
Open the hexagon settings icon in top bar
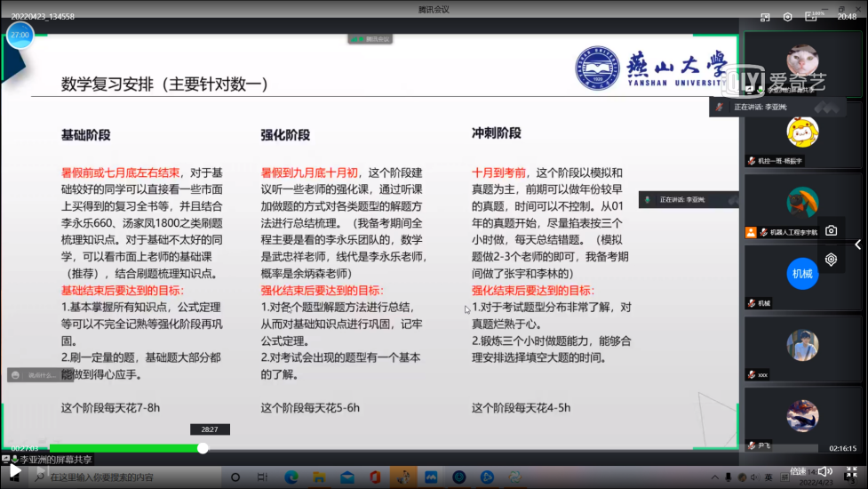point(787,16)
